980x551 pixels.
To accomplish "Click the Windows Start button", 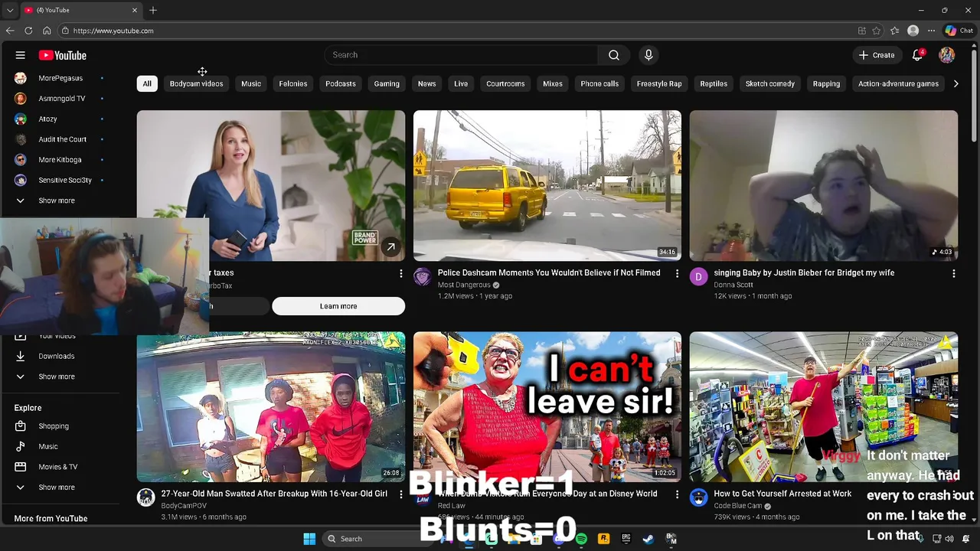I will click(309, 539).
